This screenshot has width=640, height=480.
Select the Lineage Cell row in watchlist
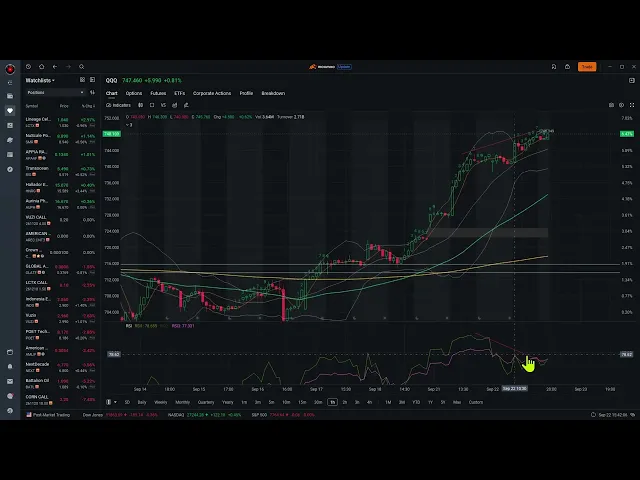[x=60, y=122]
